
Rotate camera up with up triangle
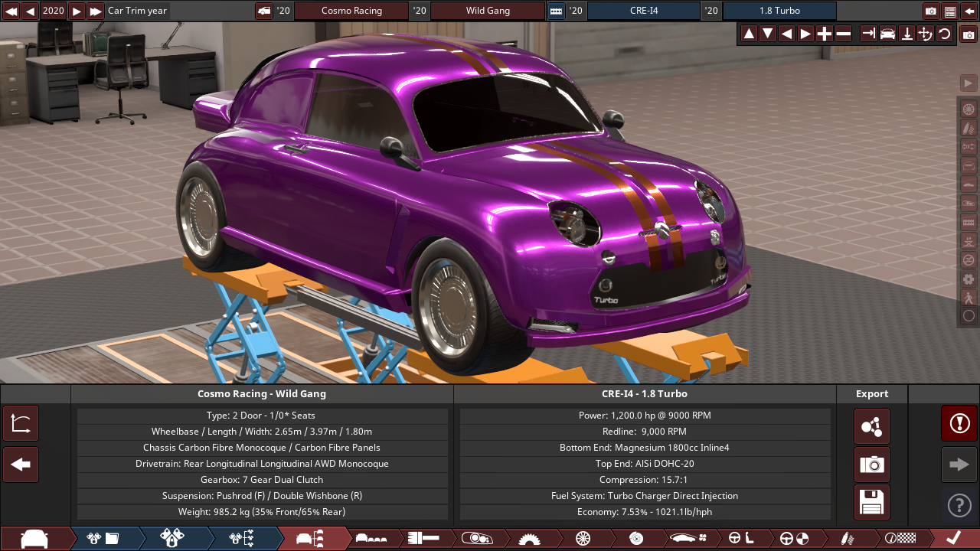pyautogui.click(x=749, y=34)
